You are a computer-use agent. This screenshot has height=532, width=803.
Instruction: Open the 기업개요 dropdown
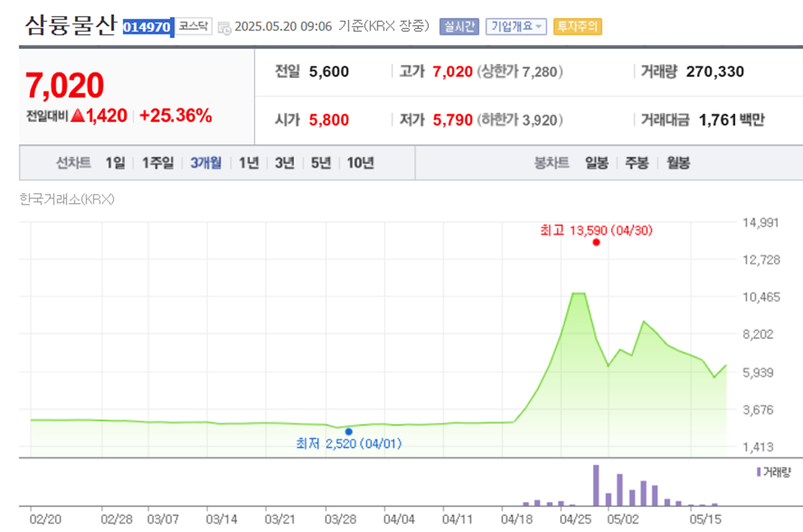click(x=515, y=27)
